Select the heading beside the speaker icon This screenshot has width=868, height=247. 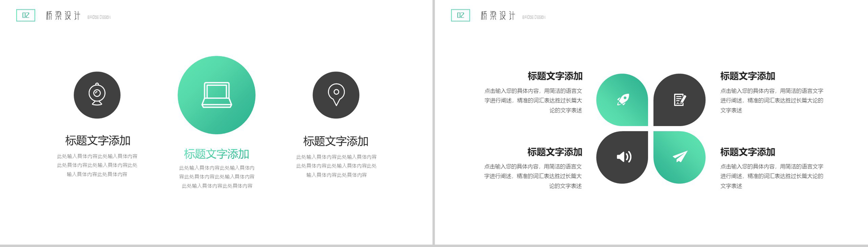pos(555,152)
